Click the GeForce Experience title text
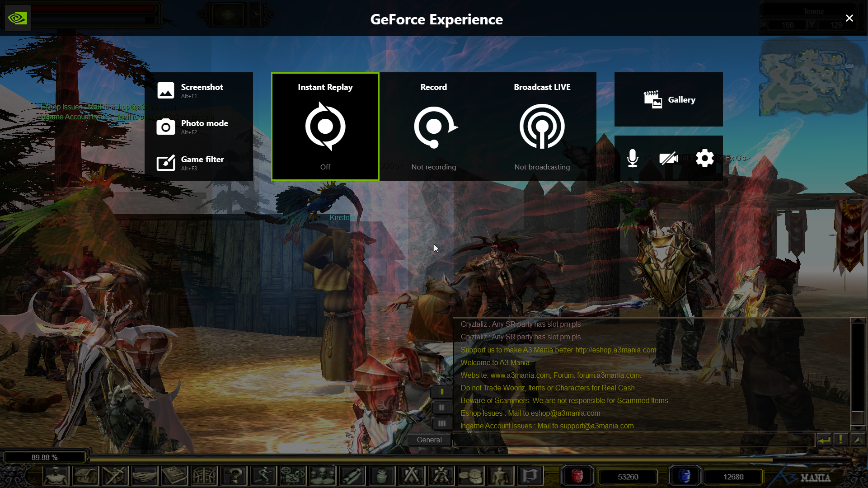 436,19
